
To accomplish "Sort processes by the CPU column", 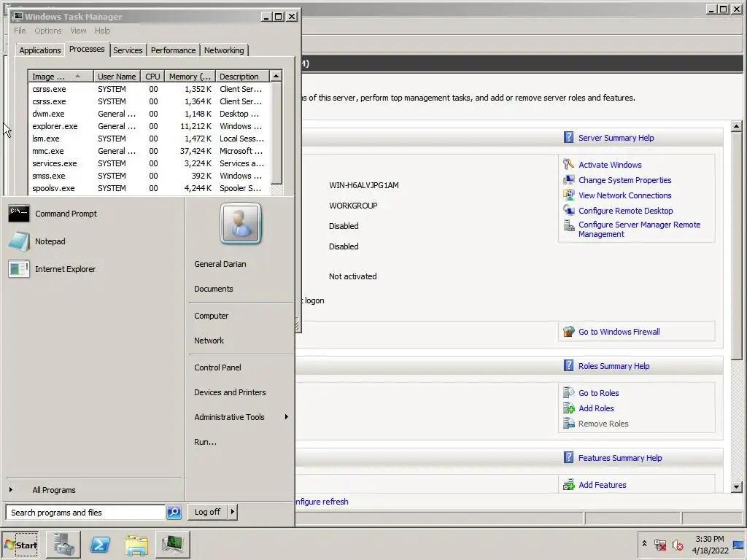I will pos(153,77).
